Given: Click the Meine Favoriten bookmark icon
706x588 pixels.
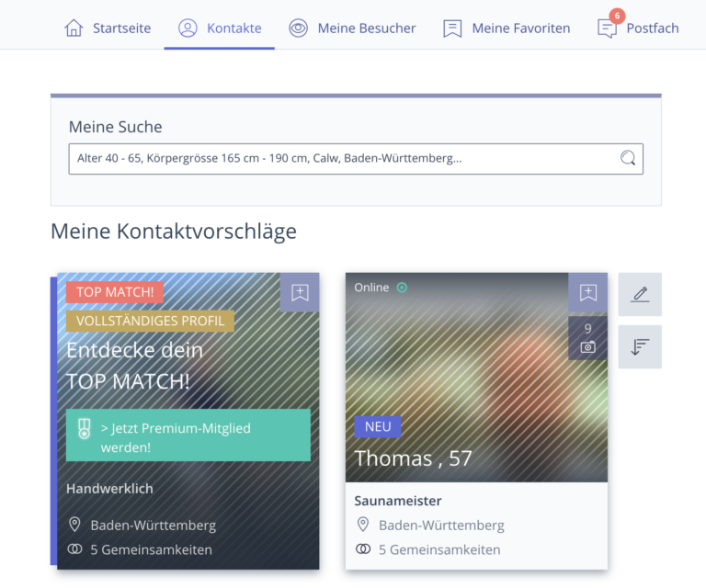Looking at the screenshot, I should [x=452, y=28].
